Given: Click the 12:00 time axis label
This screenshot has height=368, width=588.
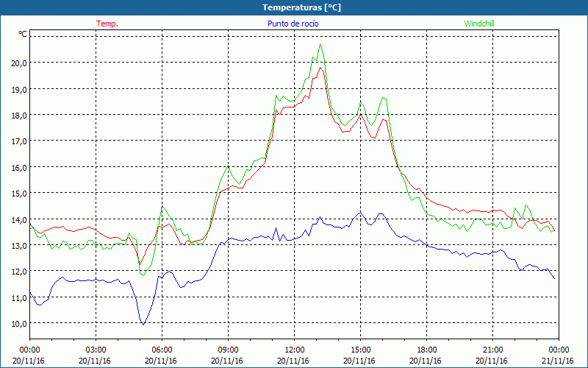Looking at the screenshot, I should 295,350.
